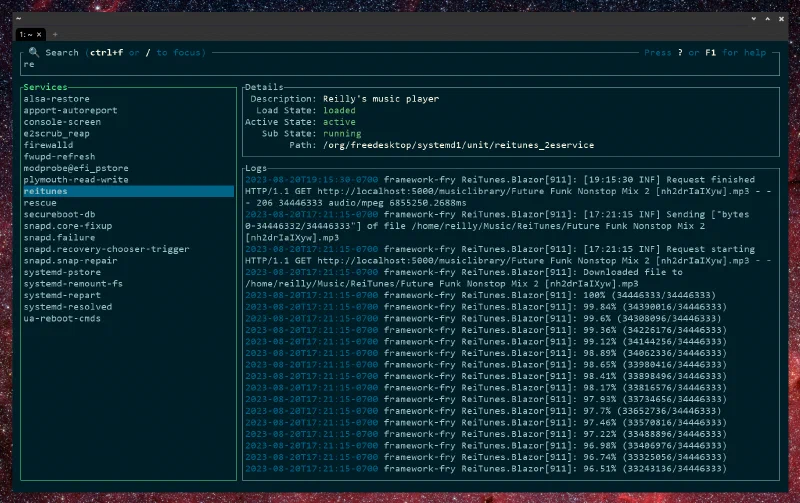Select the firewalld service

click(x=48, y=145)
